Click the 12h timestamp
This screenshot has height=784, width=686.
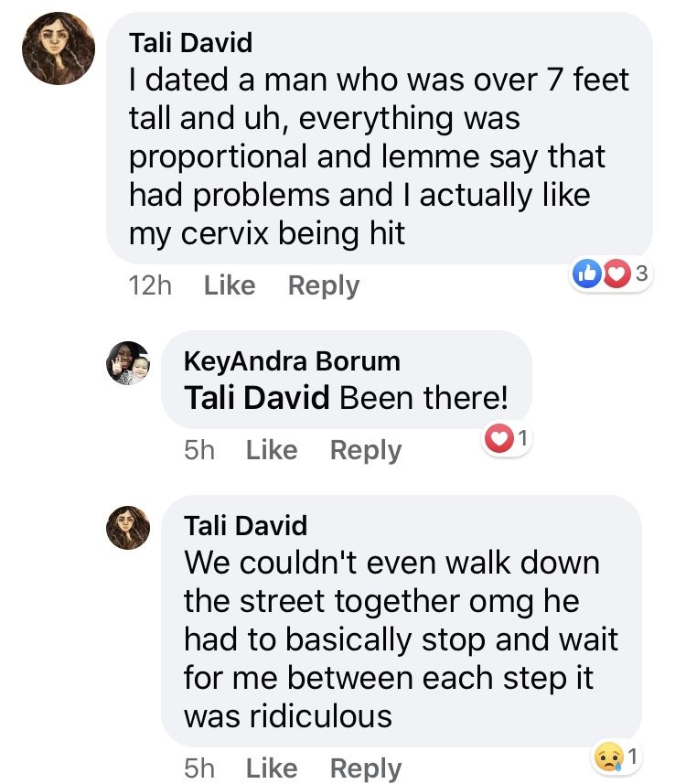coord(150,285)
